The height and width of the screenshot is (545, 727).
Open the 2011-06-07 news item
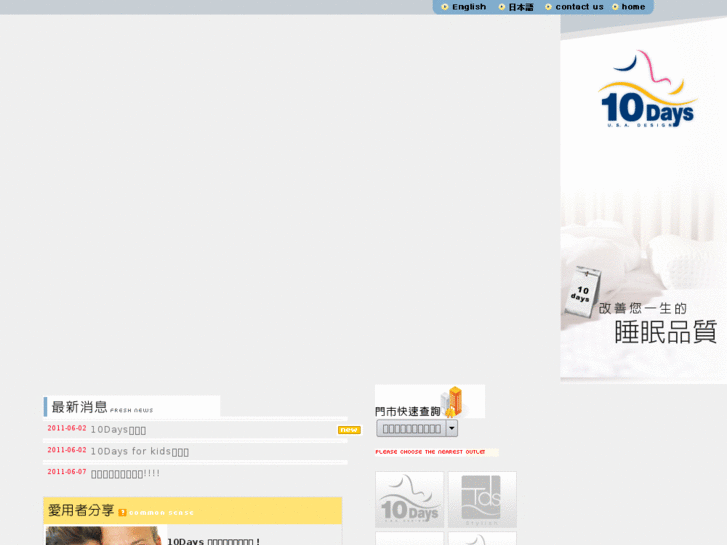(125, 474)
